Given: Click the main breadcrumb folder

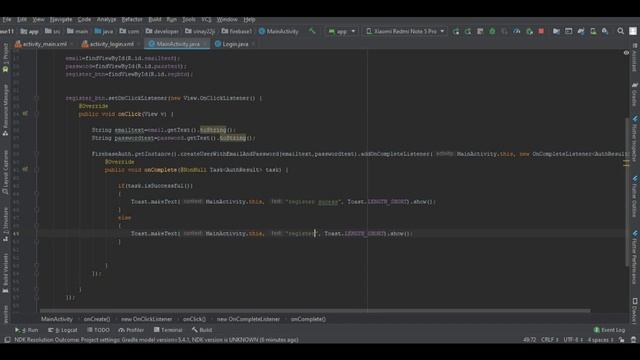Looking at the screenshot, I should [77, 31].
